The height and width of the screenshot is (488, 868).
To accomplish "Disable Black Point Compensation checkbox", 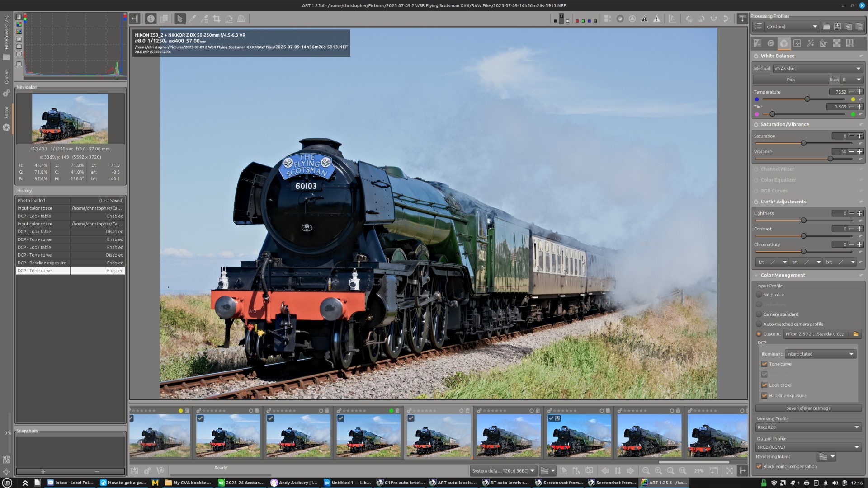I will (x=759, y=466).
